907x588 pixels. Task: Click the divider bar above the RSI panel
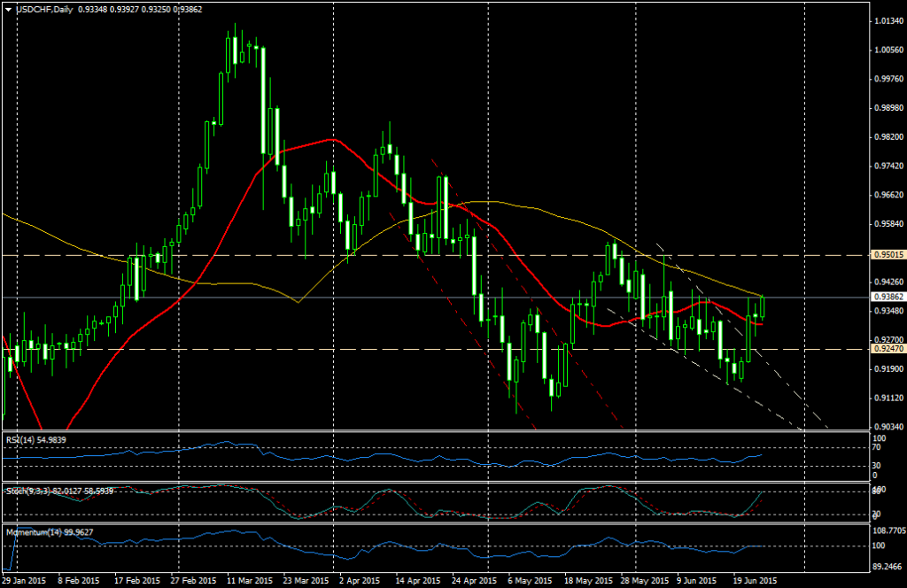443,429
